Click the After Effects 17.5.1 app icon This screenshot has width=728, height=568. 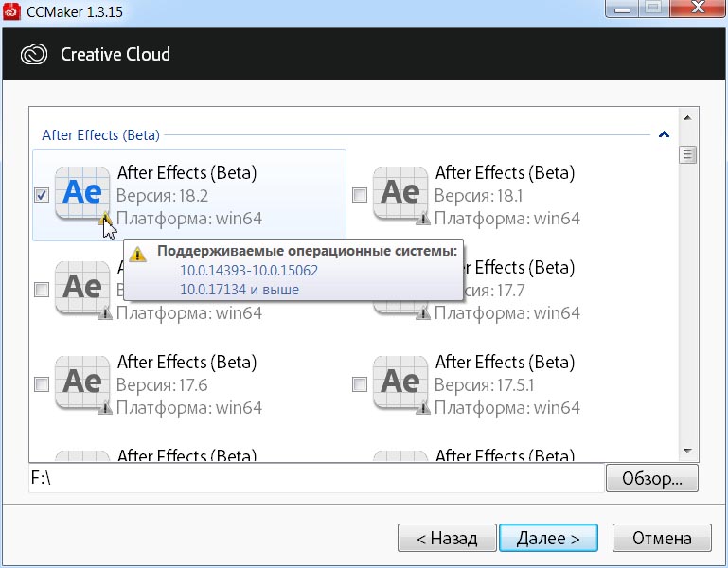(400, 382)
